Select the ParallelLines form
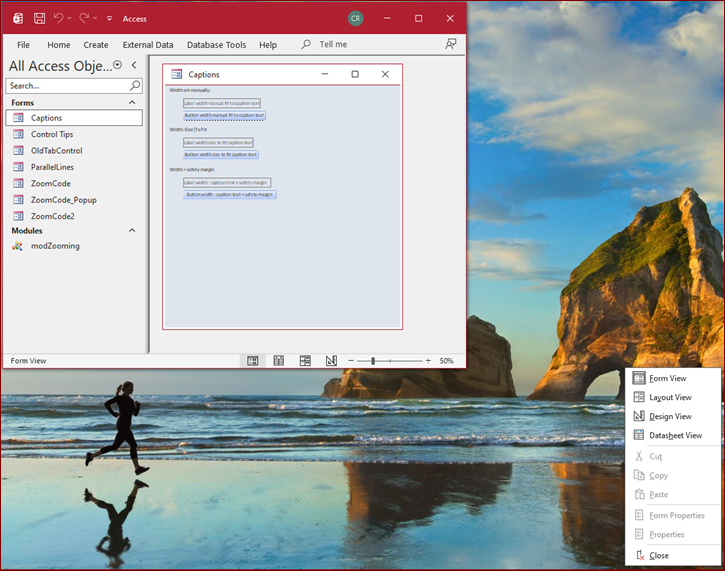 coord(74,167)
